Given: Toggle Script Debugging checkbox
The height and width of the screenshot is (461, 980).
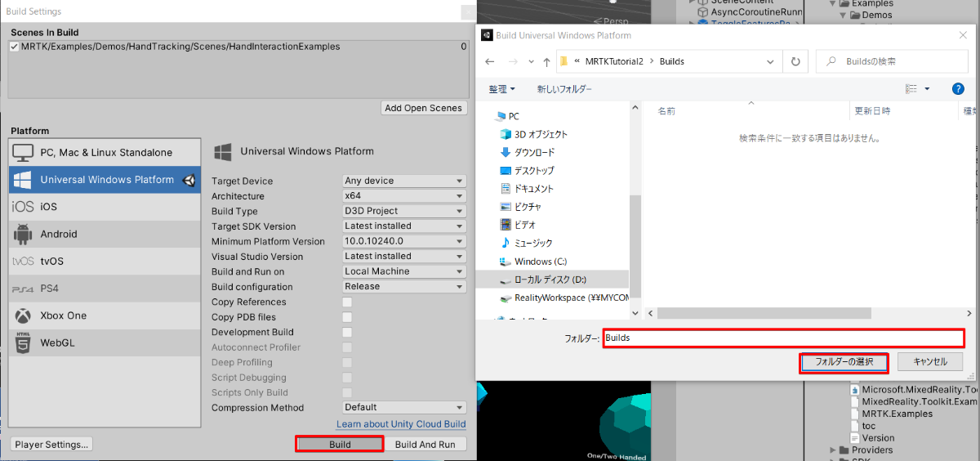Looking at the screenshot, I should pos(347,378).
